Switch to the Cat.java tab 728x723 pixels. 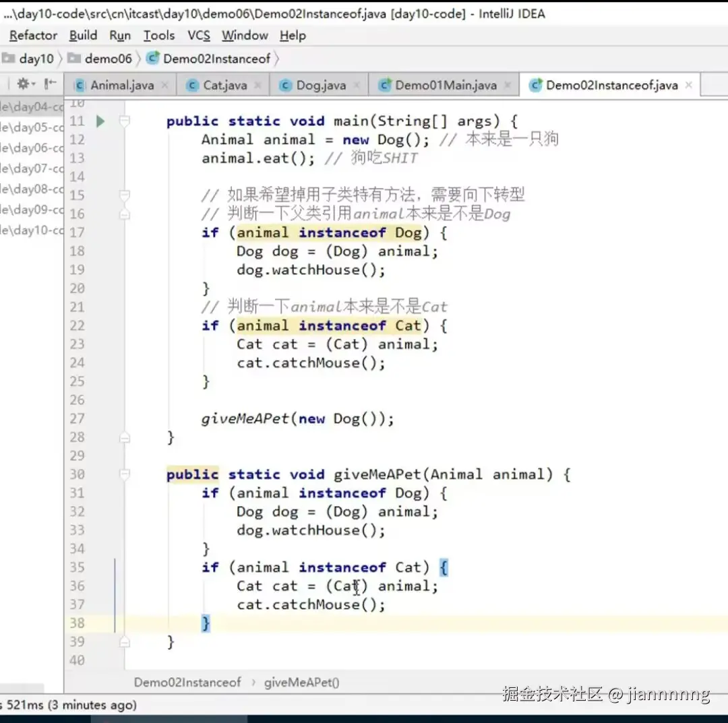click(x=224, y=86)
